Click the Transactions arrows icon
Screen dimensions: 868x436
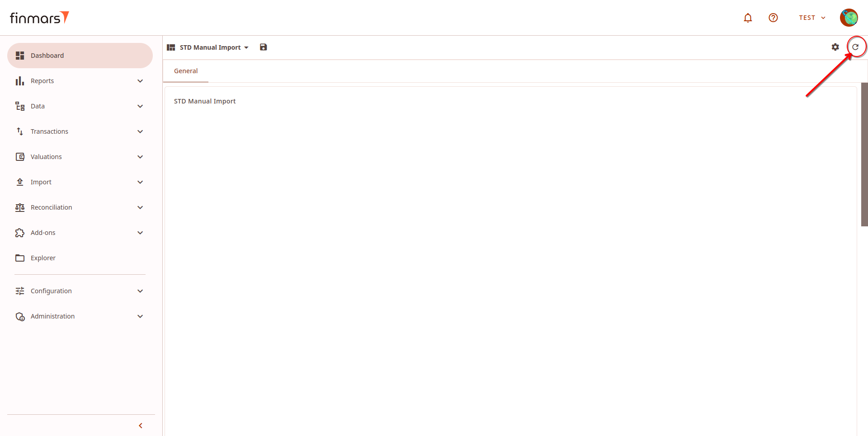pos(20,131)
